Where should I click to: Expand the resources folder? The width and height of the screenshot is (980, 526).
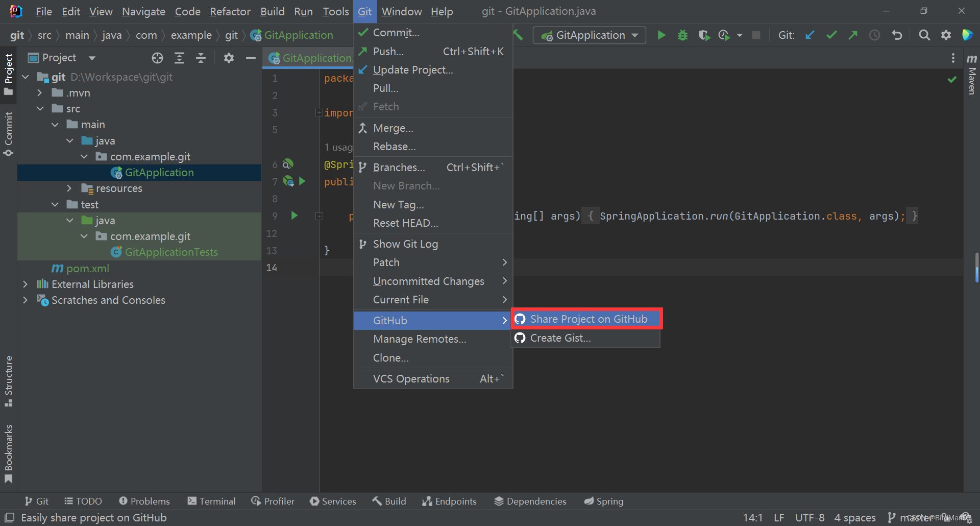[69, 188]
